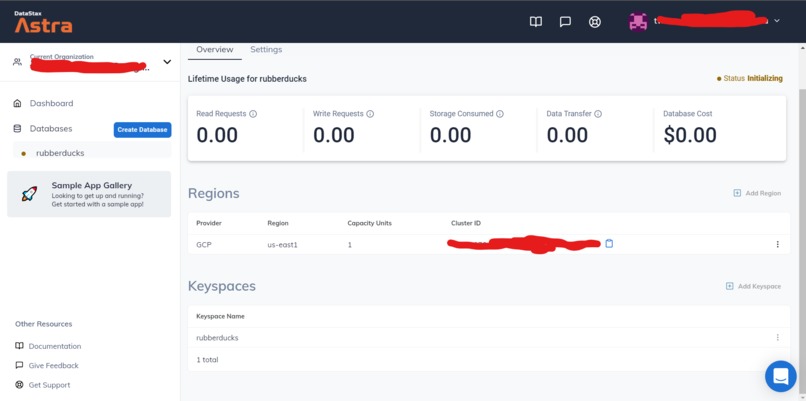Open the GCP region row options menu

coord(777,244)
